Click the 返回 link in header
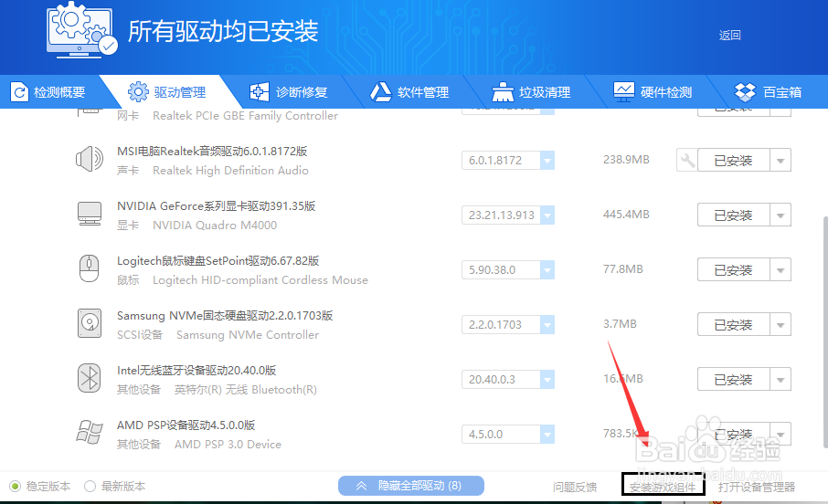This screenshot has height=504, width=828. pyautogui.click(x=730, y=36)
